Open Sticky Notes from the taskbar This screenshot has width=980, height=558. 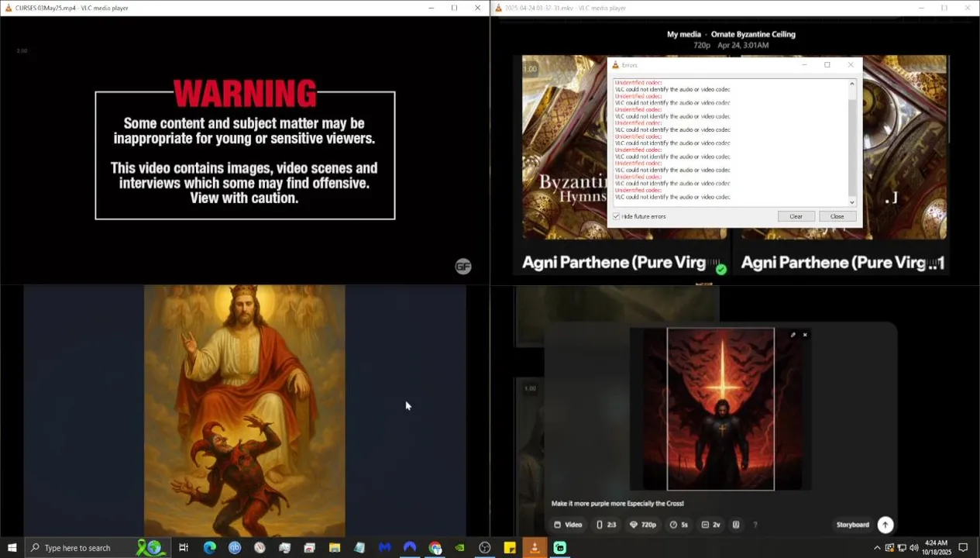click(510, 548)
